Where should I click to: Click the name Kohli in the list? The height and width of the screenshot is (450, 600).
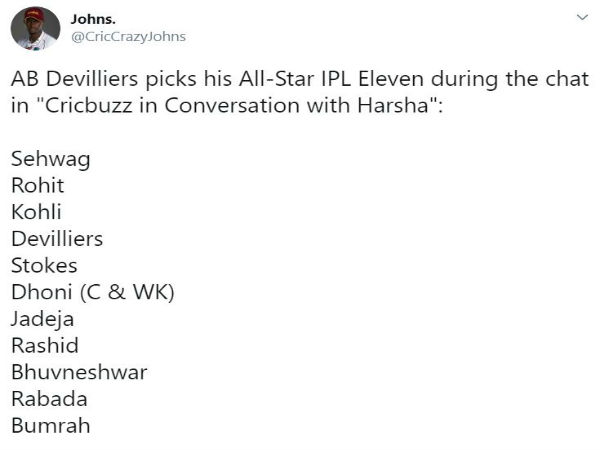click(36, 212)
